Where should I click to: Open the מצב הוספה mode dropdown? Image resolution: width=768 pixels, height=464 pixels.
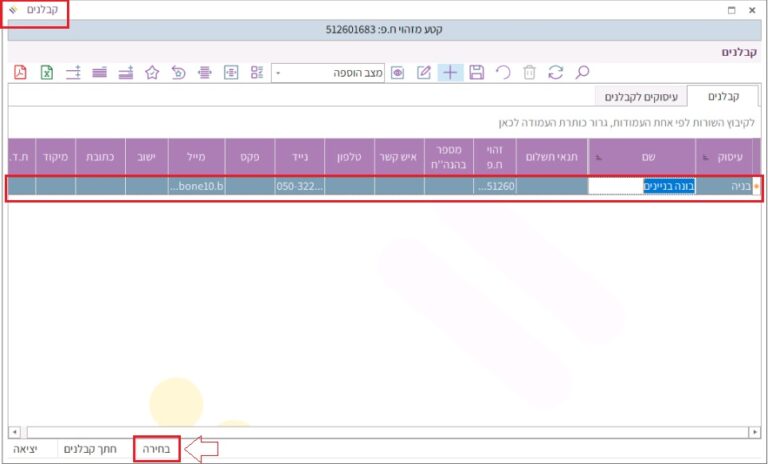[278, 72]
